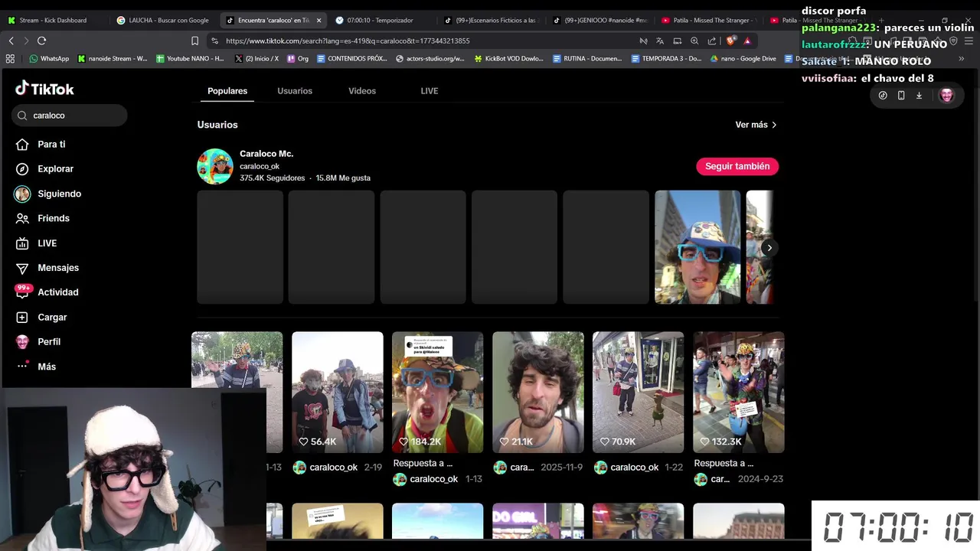Switch to GENIOOO #nanoide TikTok tab
Screen dimensions: 980x551
[x=600, y=20]
